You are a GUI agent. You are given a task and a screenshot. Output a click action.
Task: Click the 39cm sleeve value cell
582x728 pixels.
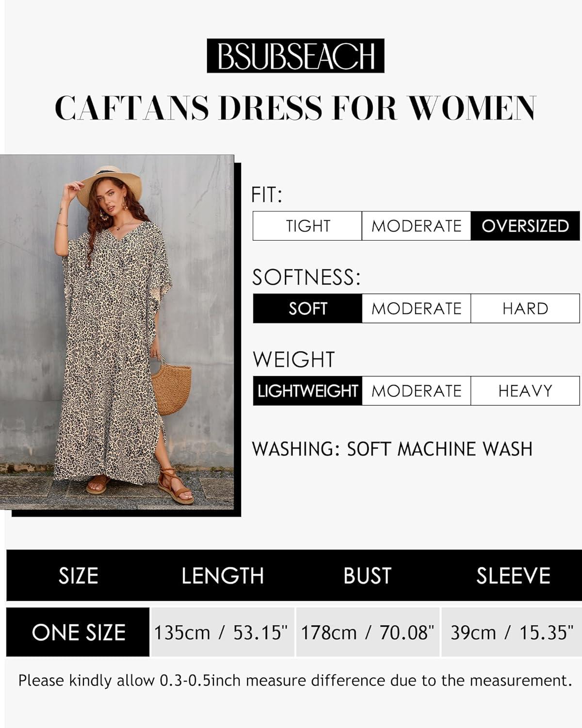512,632
